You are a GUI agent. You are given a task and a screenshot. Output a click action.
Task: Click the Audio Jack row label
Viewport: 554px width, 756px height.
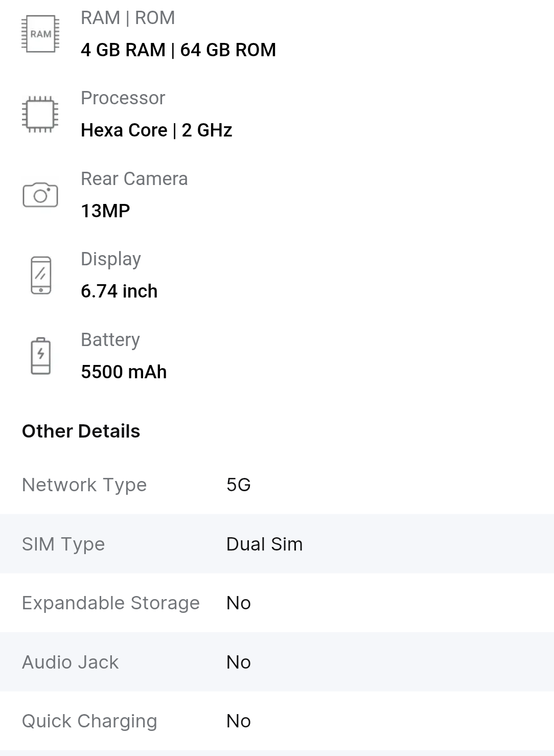pos(70,662)
